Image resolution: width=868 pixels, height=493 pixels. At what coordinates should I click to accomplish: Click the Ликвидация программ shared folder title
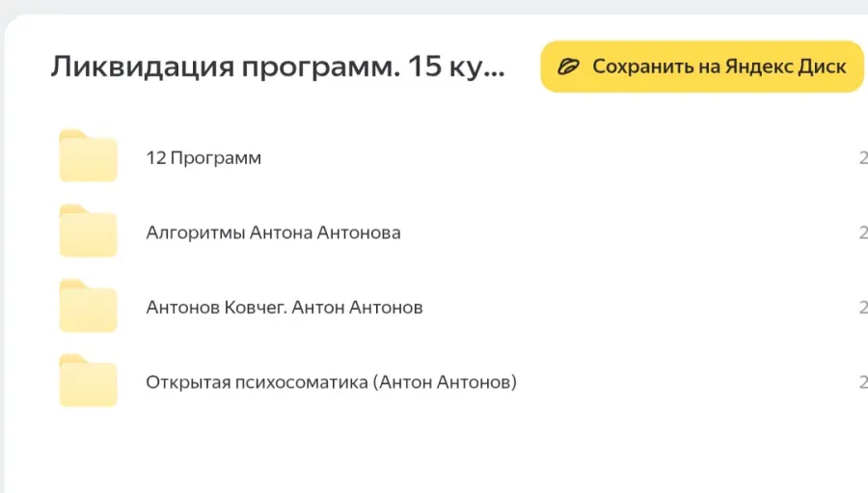click(x=260, y=67)
